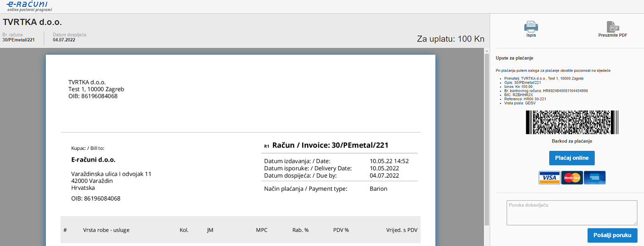Click the scrollbar up arrow of the invoice preview
The width and height of the screenshot is (644, 246).
[x=486, y=51]
